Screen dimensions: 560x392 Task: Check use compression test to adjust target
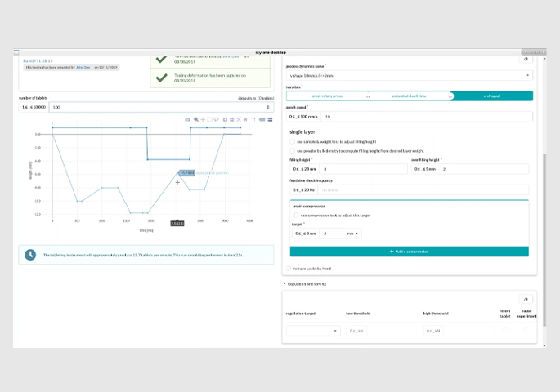pos(297,216)
